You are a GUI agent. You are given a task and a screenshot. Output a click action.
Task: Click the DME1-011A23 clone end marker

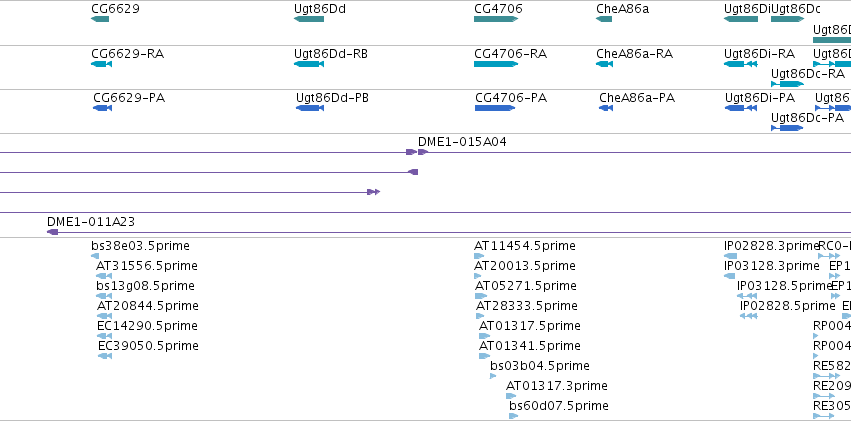click(x=53, y=232)
